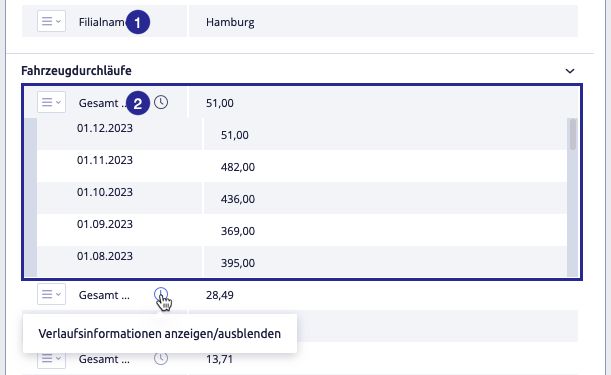Open the row menu beside Filialname
611x375 pixels.
click(x=51, y=21)
